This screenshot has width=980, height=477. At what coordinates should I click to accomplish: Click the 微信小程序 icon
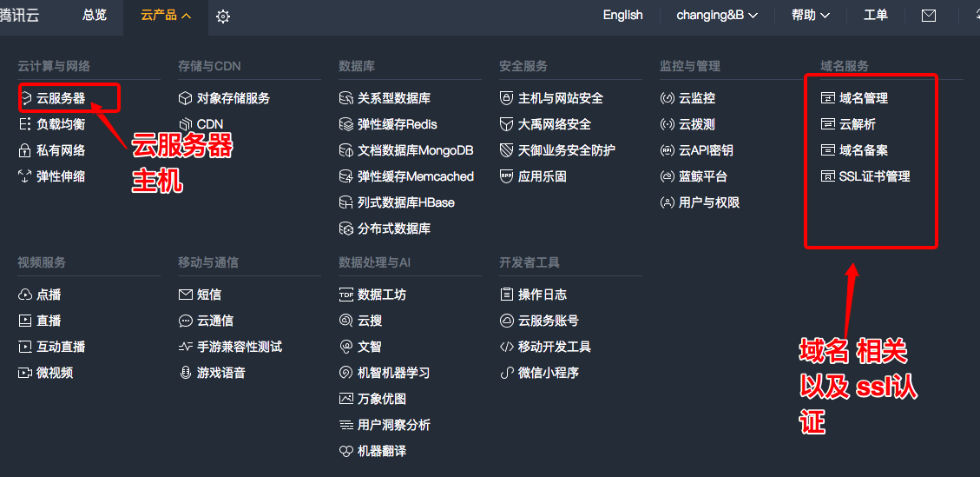point(506,373)
